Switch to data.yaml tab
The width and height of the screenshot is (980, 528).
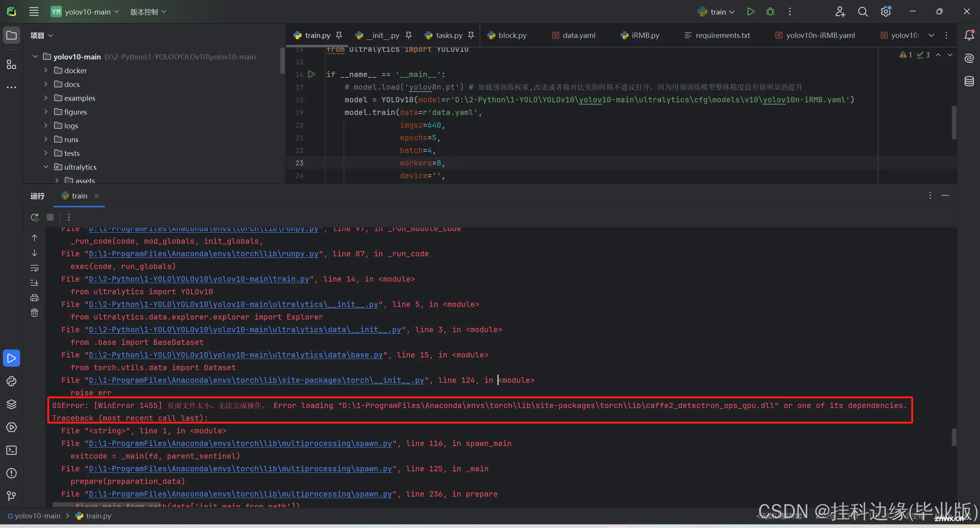click(x=574, y=35)
